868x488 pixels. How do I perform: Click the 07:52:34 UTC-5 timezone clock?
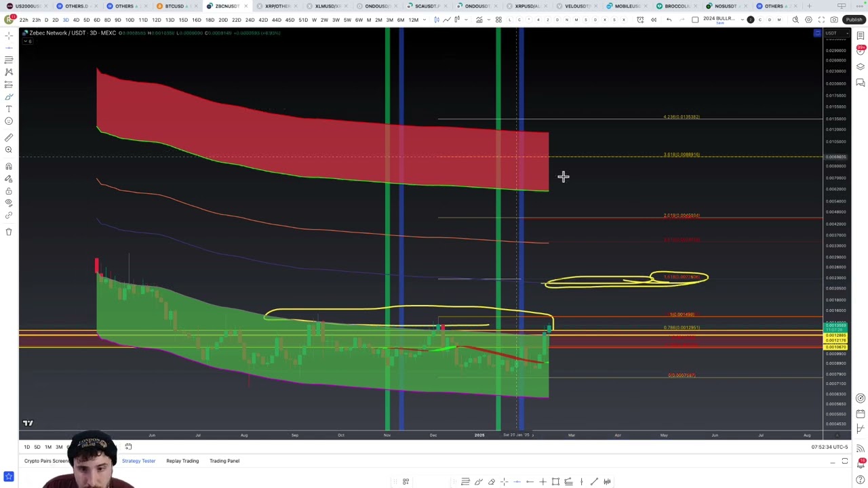[x=829, y=447]
